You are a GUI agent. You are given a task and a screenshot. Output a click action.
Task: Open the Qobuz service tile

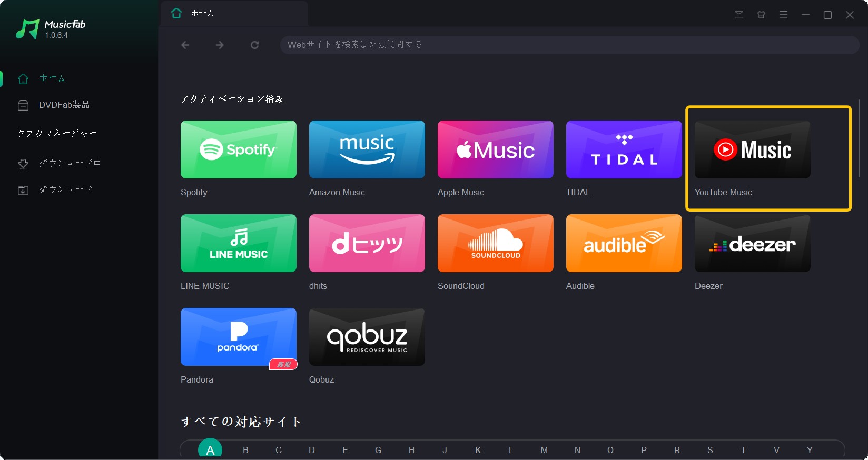pyautogui.click(x=367, y=337)
